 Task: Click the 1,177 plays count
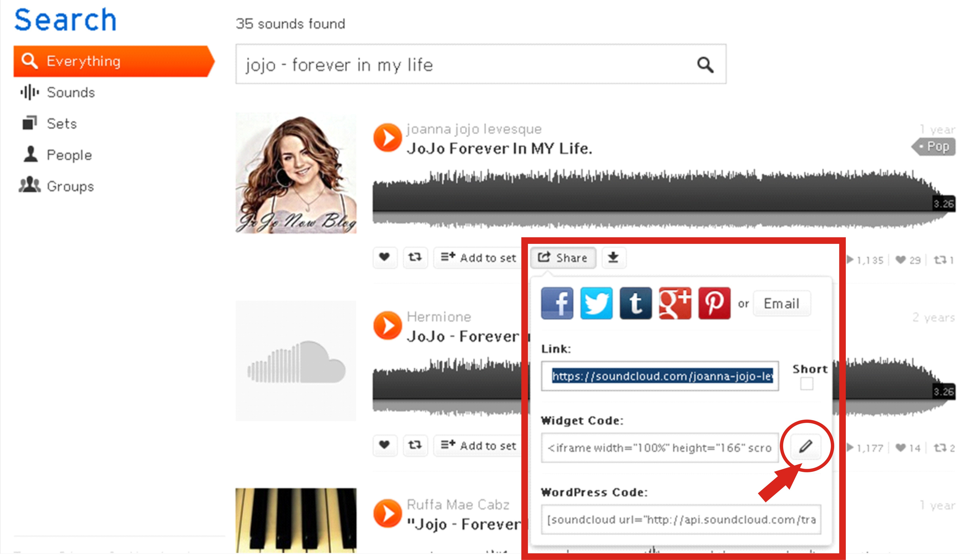[866, 448]
